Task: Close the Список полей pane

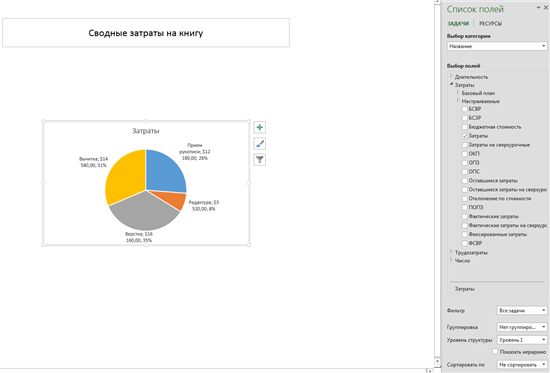Action: point(546,8)
